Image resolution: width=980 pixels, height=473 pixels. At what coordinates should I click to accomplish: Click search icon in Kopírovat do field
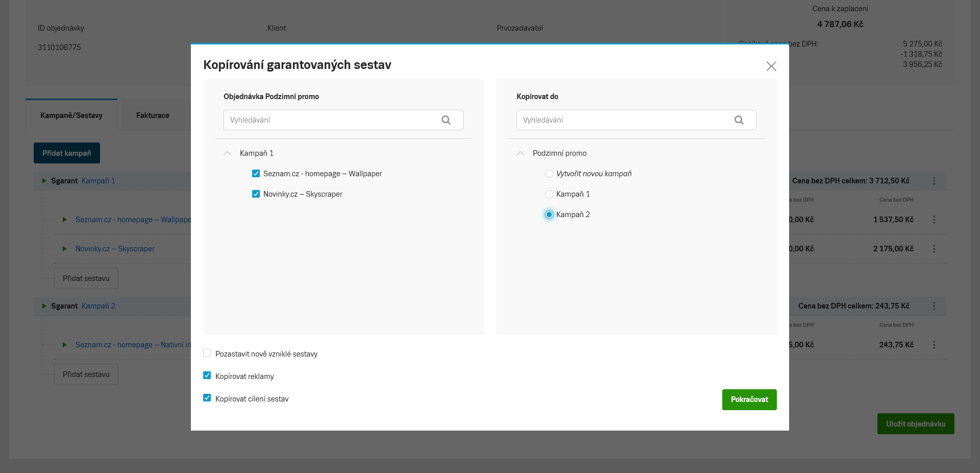[739, 120]
